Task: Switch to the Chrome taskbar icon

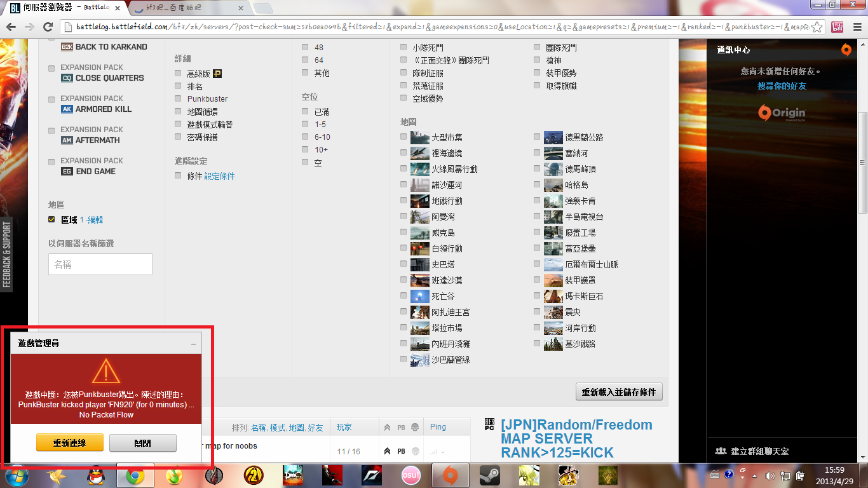Action: point(134,475)
